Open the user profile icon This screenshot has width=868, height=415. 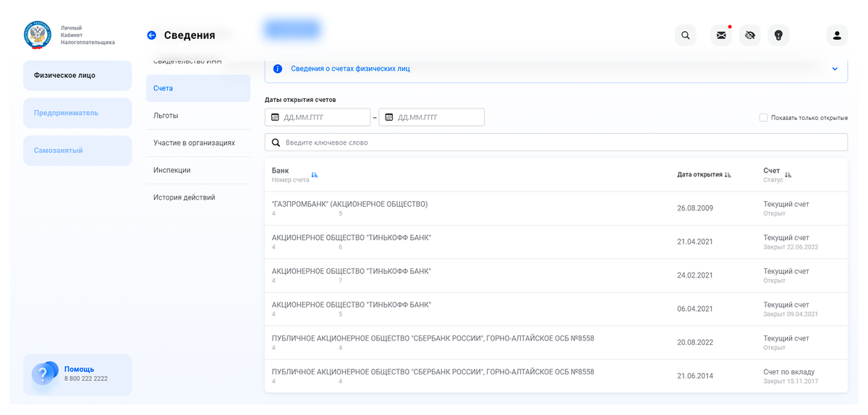click(837, 35)
